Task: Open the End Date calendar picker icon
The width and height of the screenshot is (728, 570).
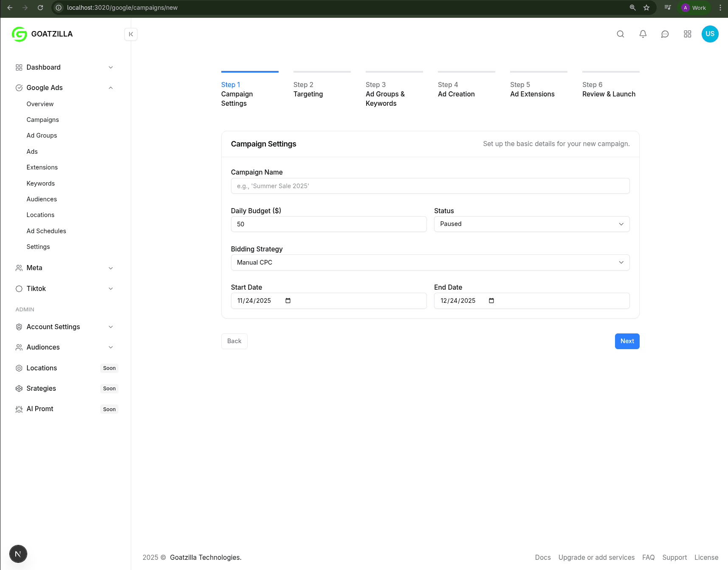Action: [x=491, y=301]
